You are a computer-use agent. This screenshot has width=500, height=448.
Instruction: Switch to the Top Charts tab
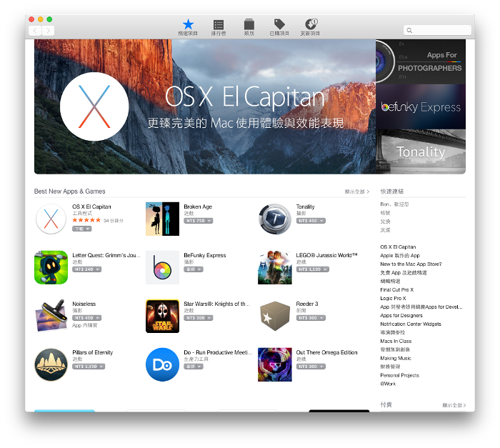point(219,27)
